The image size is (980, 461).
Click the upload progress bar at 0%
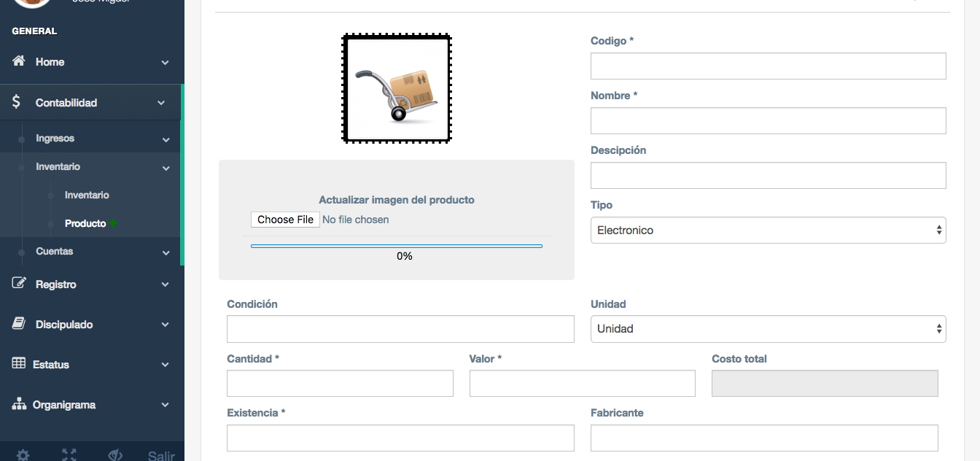(x=397, y=247)
